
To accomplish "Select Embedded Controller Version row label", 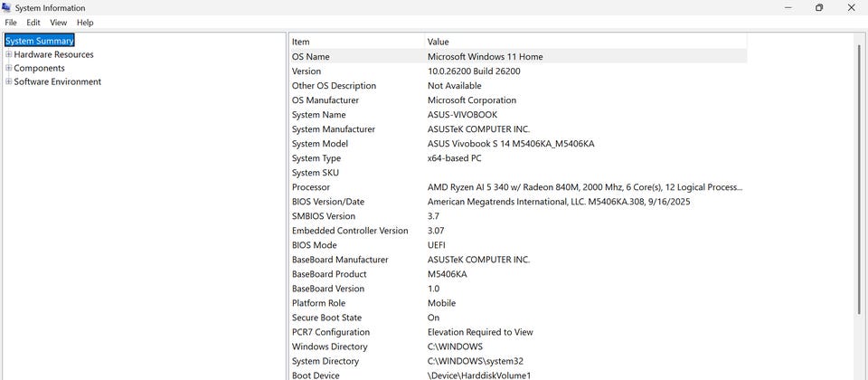I will (350, 231).
